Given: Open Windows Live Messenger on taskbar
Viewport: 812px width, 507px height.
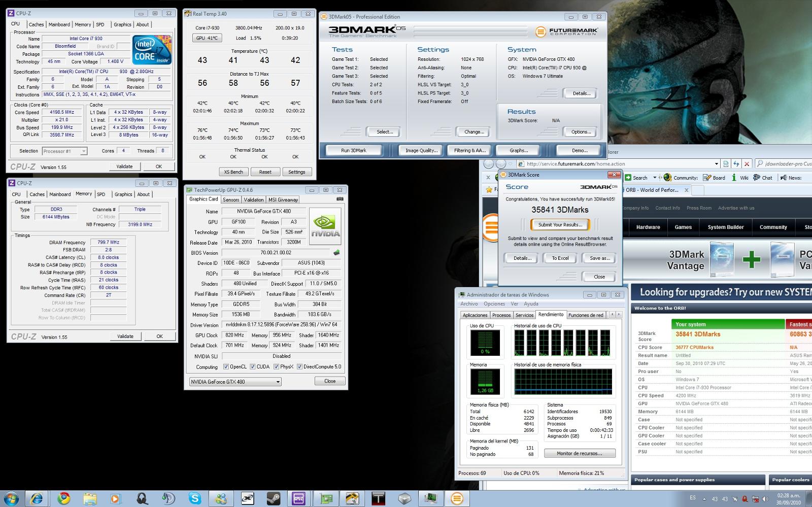Looking at the screenshot, I should point(221,498).
